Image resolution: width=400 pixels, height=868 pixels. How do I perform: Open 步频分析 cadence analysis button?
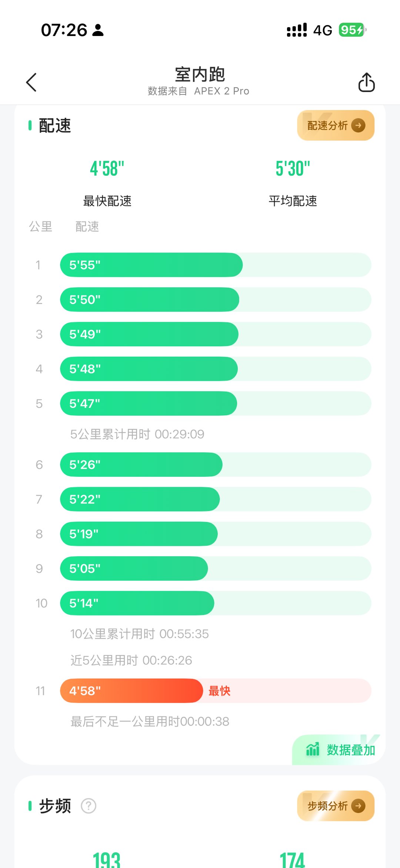tap(328, 806)
